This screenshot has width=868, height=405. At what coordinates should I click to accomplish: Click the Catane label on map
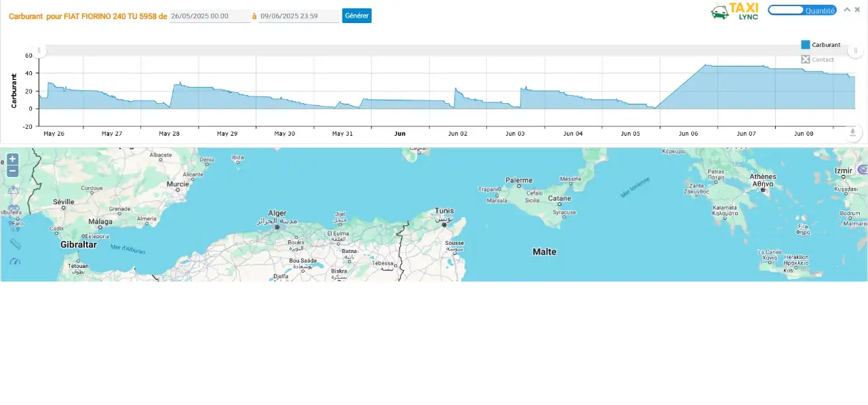click(x=559, y=199)
